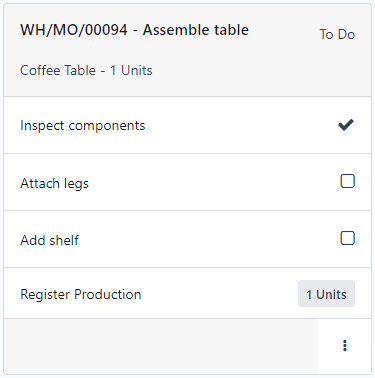
Task: Open the three-dot menu on the work order card
Action: click(345, 346)
